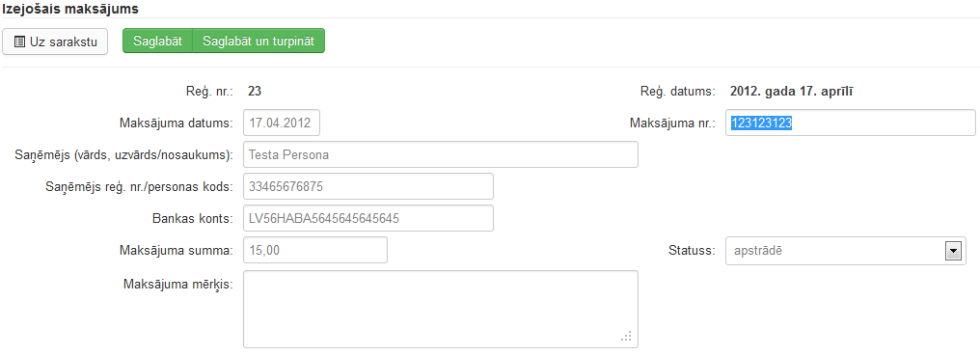This screenshot has height=356, width=980.
Task: Focus the Maksājuma datums date field
Action: [282, 123]
